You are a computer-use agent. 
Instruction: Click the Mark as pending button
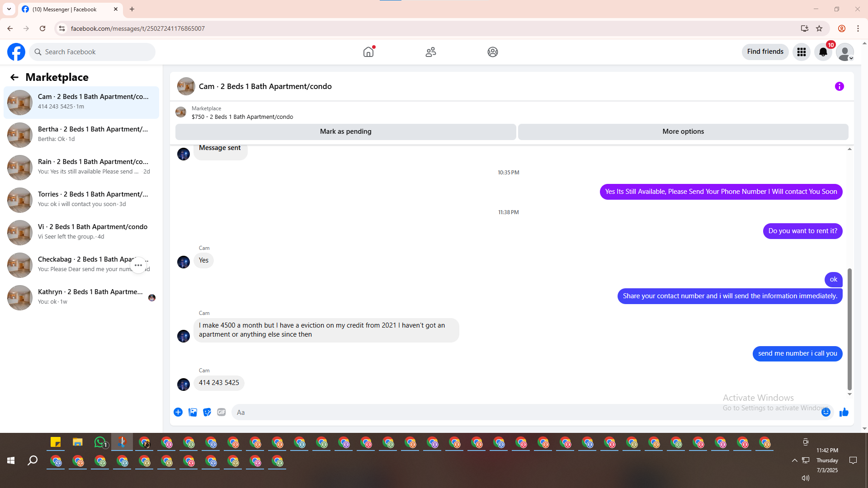[345, 131]
